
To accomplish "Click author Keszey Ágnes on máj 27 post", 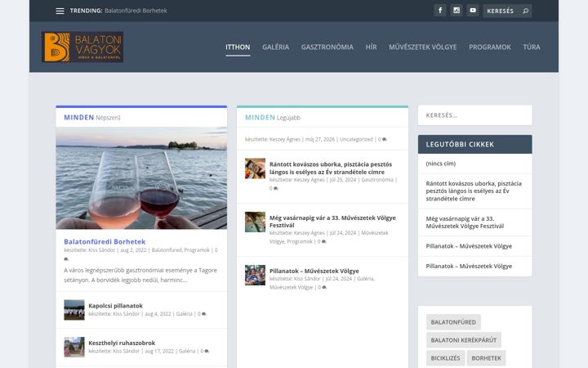I will (285, 139).
